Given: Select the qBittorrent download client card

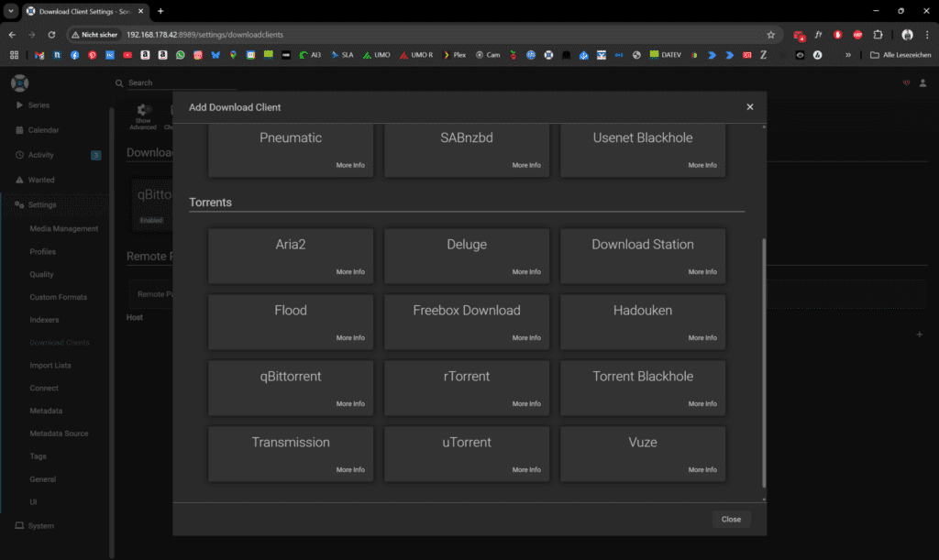Looking at the screenshot, I should coord(291,387).
